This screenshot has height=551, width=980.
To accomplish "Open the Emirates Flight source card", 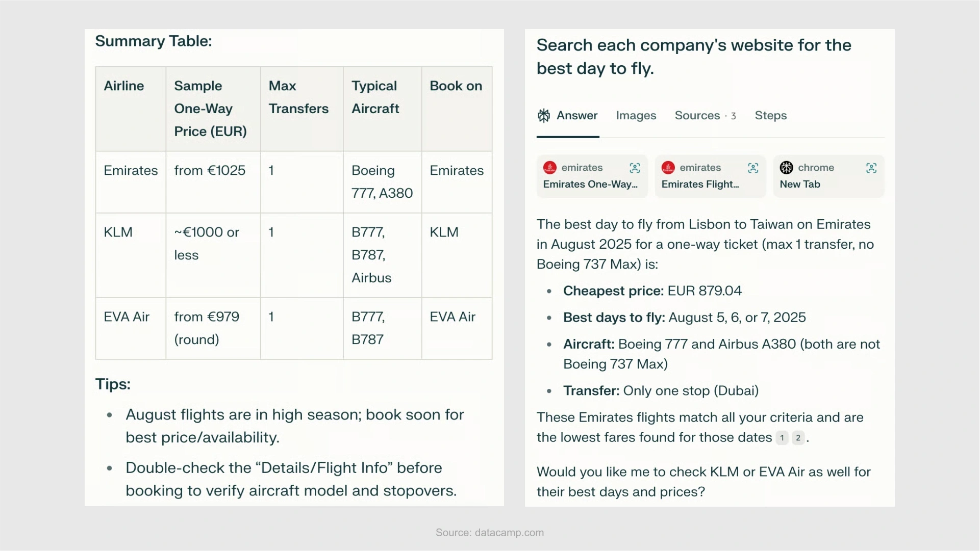I will (710, 176).
